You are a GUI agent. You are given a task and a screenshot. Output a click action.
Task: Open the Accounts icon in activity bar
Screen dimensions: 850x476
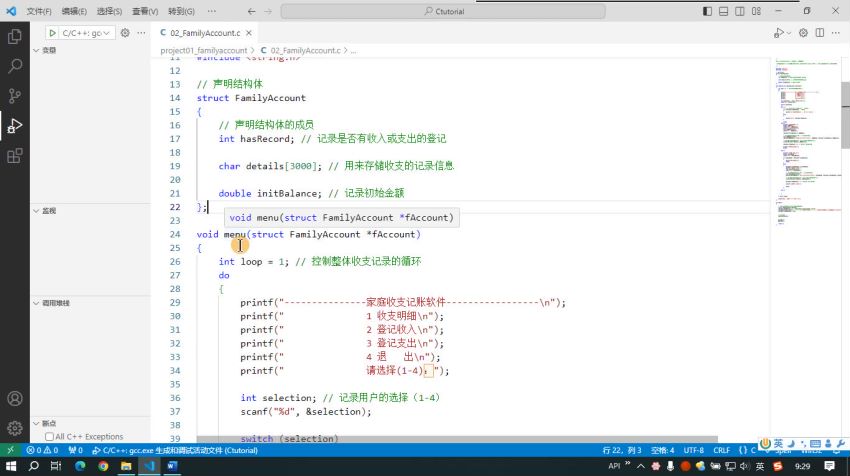pyautogui.click(x=15, y=398)
